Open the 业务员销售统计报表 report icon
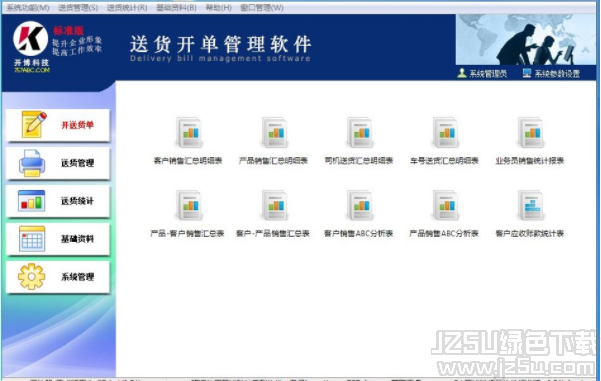Viewport: 601px width, 381px height. pyautogui.click(x=530, y=133)
